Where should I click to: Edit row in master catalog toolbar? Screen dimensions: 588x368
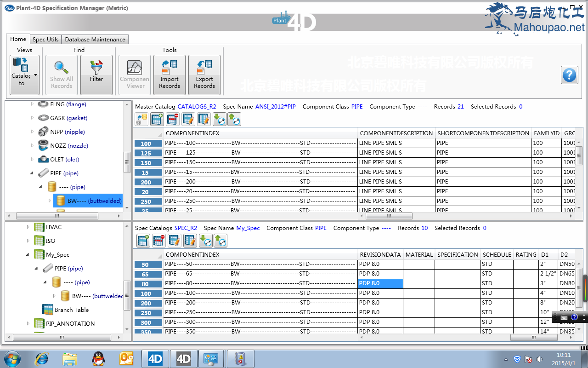(x=188, y=120)
